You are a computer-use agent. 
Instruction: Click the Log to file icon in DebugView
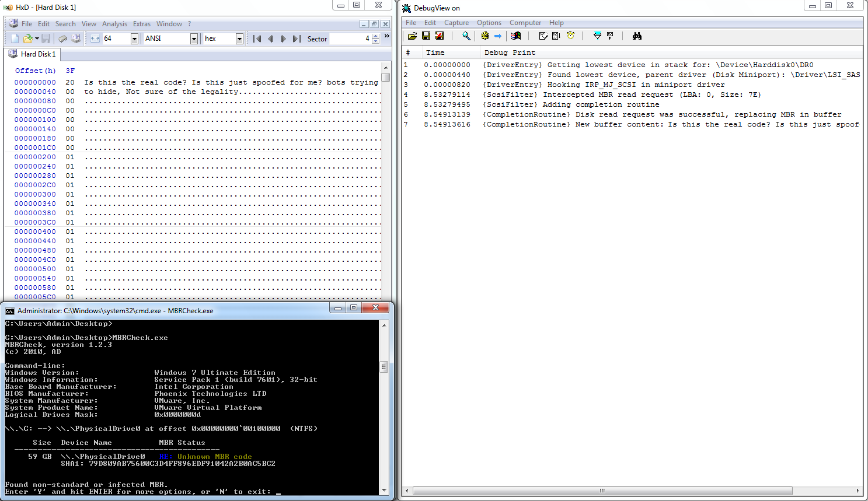click(440, 36)
